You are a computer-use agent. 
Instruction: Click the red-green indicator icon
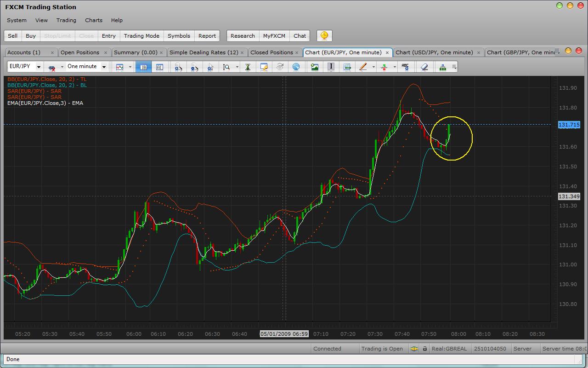point(384,67)
